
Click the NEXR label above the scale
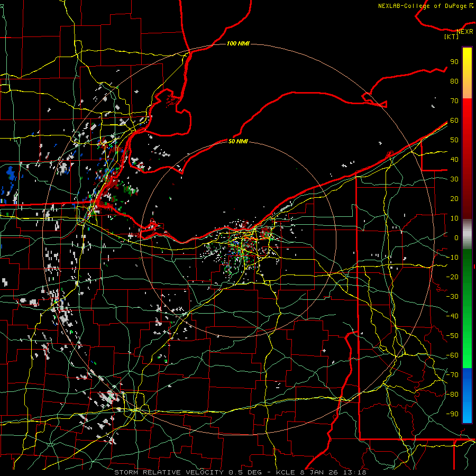(465, 32)
